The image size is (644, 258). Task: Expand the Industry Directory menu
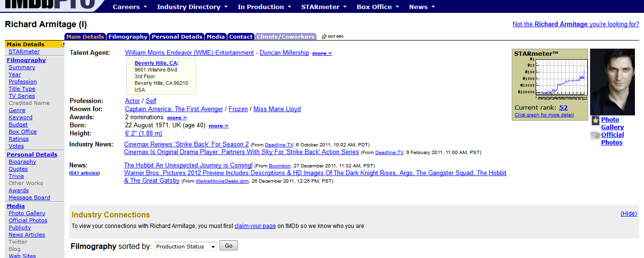(192, 7)
